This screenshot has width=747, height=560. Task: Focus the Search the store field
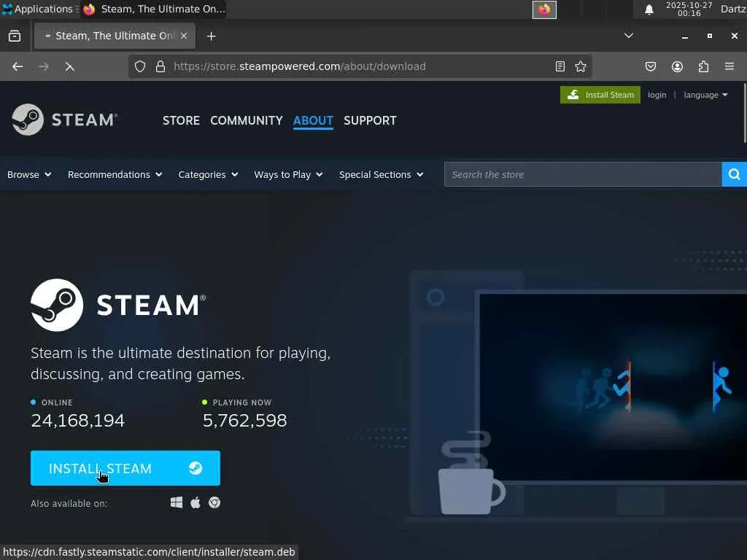(583, 174)
